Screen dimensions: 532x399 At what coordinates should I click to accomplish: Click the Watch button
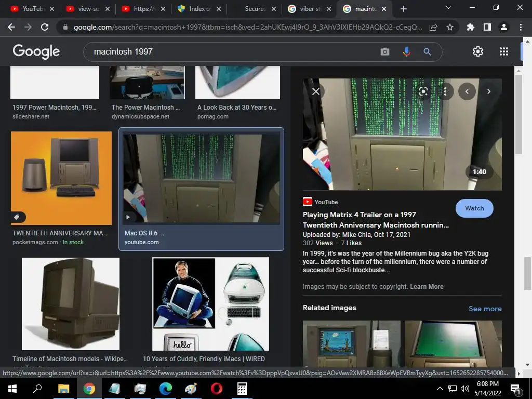pyautogui.click(x=474, y=208)
